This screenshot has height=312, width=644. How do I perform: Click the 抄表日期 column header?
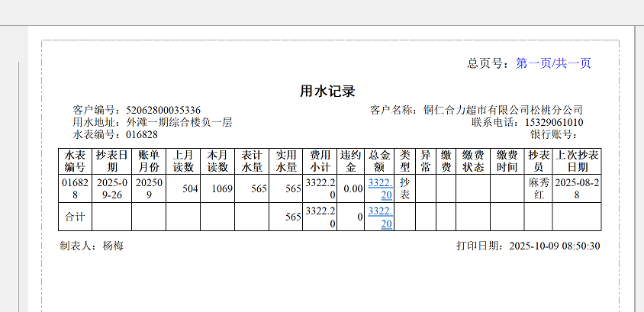pos(111,161)
